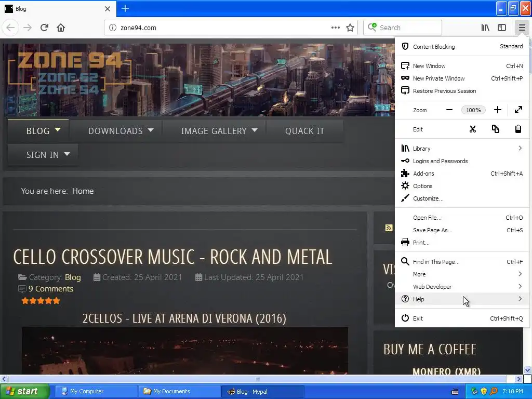
Task: Print the current page
Action: coord(462,243)
